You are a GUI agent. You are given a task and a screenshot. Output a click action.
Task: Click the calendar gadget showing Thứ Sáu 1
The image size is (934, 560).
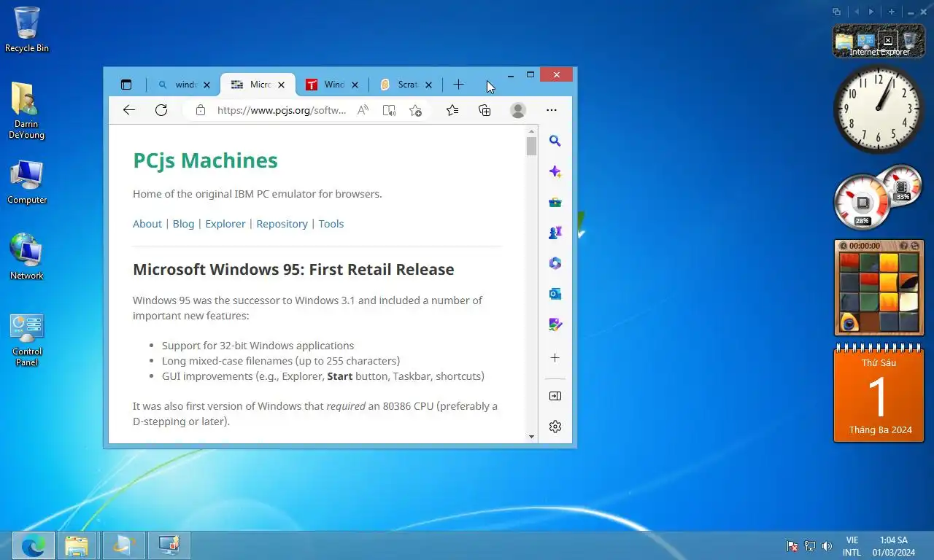coord(879,394)
